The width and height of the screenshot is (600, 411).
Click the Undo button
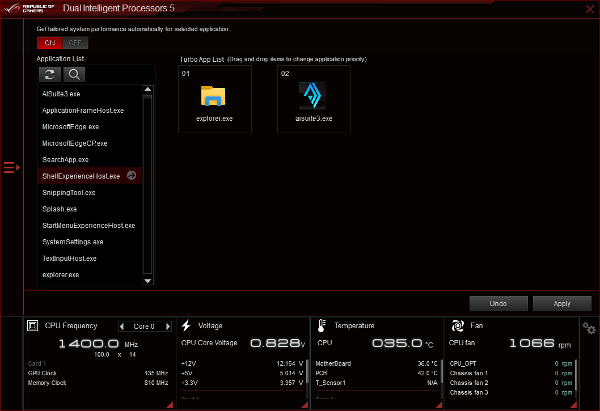coord(498,303)
